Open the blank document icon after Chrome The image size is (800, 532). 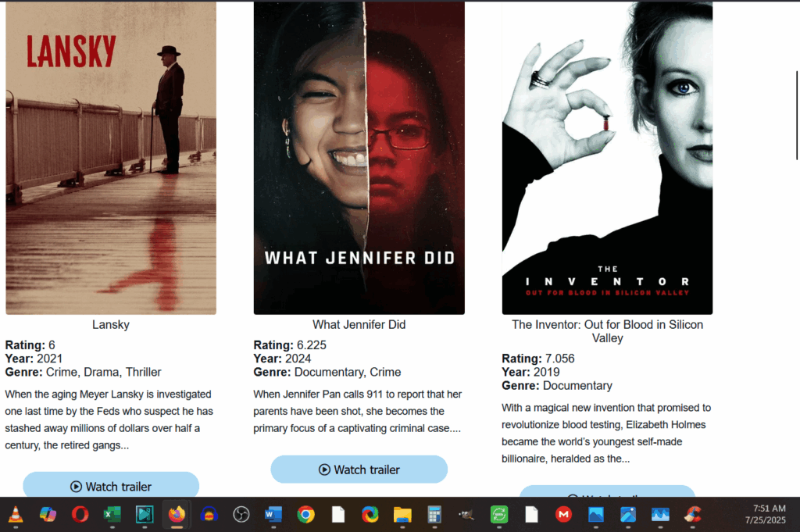(338, 514)
